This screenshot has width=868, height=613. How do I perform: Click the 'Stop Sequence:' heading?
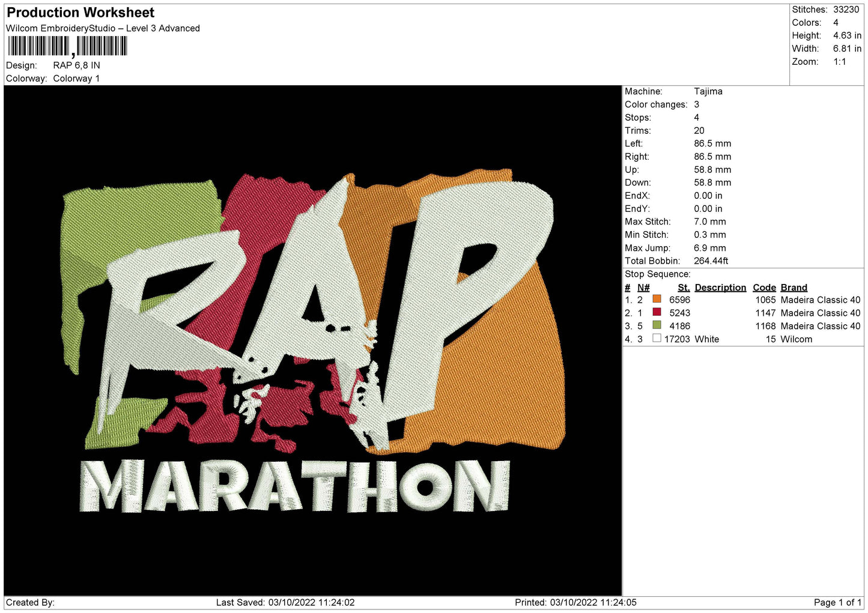click(658, 274)
